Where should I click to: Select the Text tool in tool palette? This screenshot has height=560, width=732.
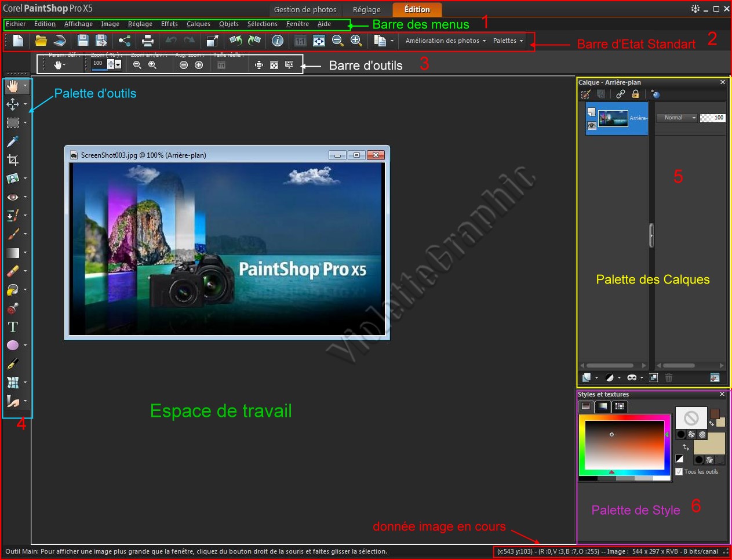(x=13, y=327)
